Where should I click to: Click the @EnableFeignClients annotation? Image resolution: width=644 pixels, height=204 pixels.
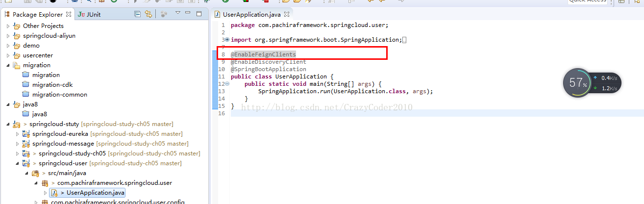click(x=264, y=54)
